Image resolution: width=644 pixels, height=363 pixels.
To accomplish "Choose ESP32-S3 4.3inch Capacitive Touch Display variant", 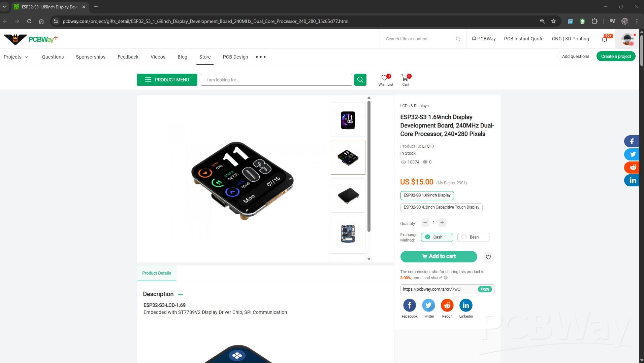I will [441, 207].
